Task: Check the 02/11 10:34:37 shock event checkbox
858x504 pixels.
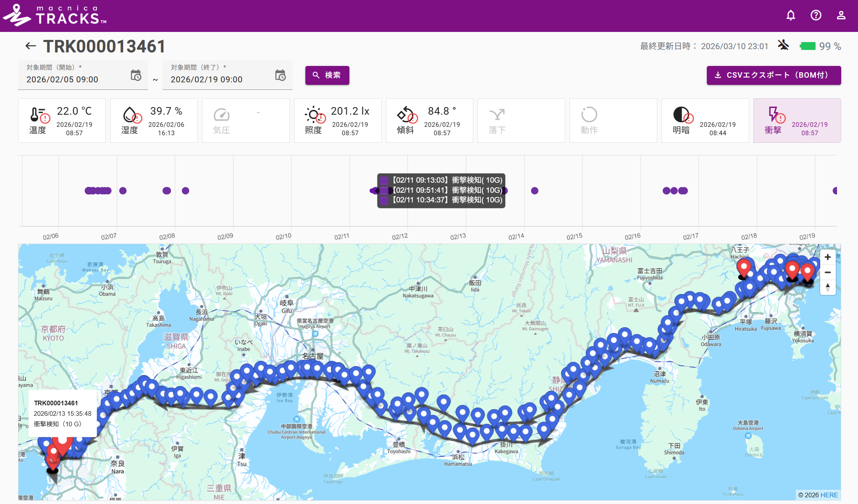Action: [x=384, y=200]
